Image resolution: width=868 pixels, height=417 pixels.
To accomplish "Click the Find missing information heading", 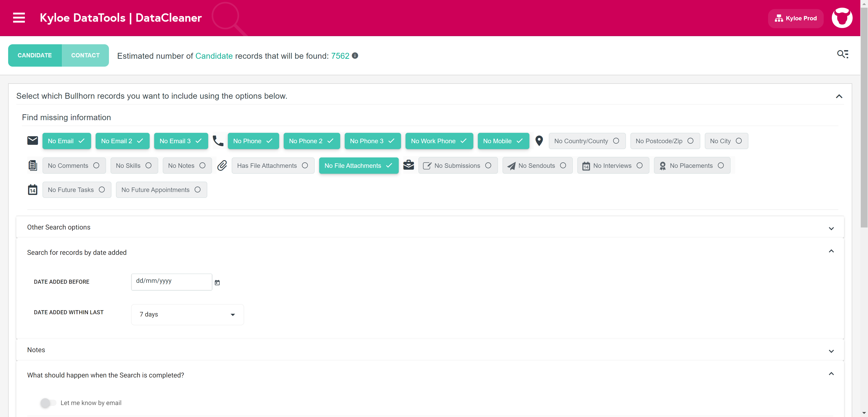I will pyautogui.click(x=66, y=117).
